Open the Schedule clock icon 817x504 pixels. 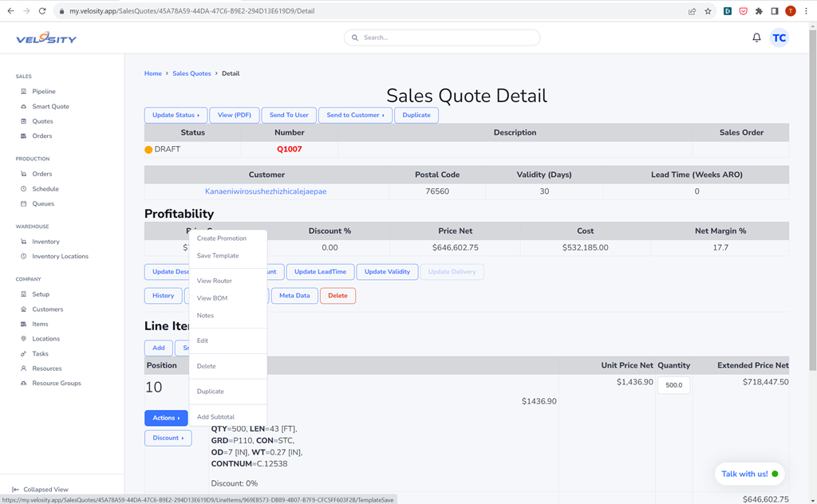[24, 189]
